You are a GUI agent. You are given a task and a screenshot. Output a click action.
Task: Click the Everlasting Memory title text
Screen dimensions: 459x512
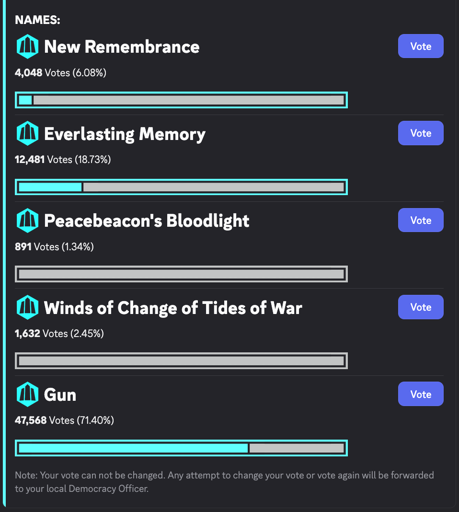[x=125, y=135]
